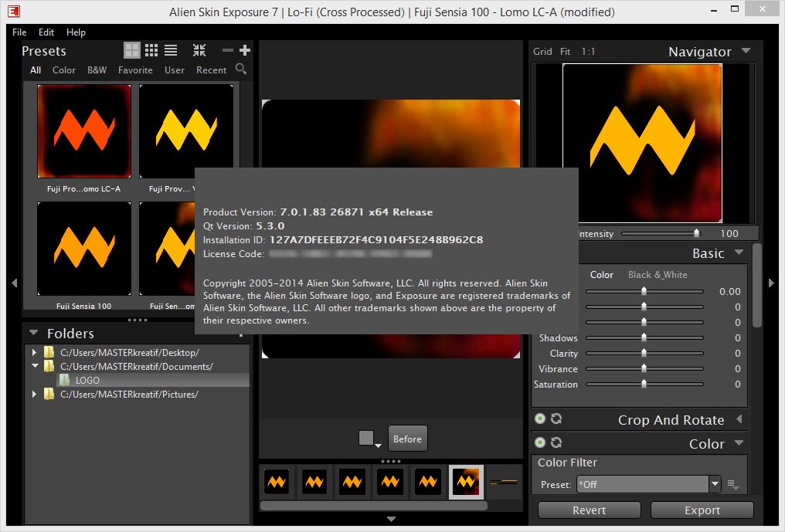Collapse the Documents folder tree node
This screenshot has width=785, height=532.
[x=35, y=366]
